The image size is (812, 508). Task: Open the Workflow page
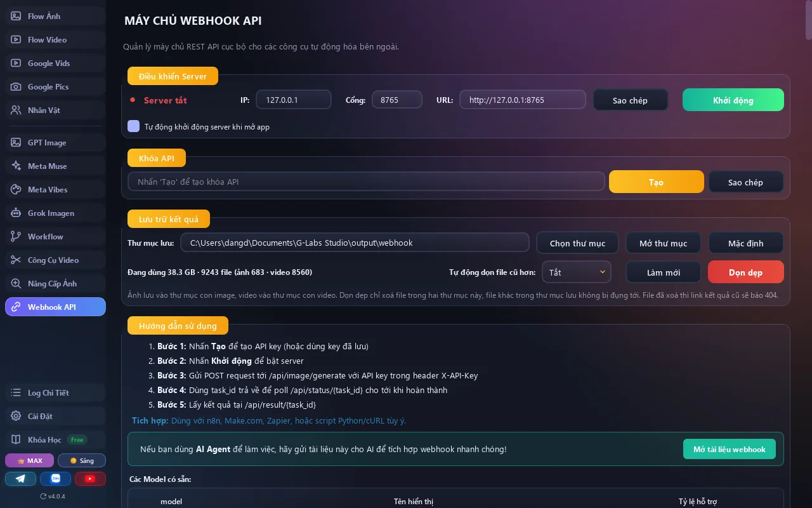[55, 237]
